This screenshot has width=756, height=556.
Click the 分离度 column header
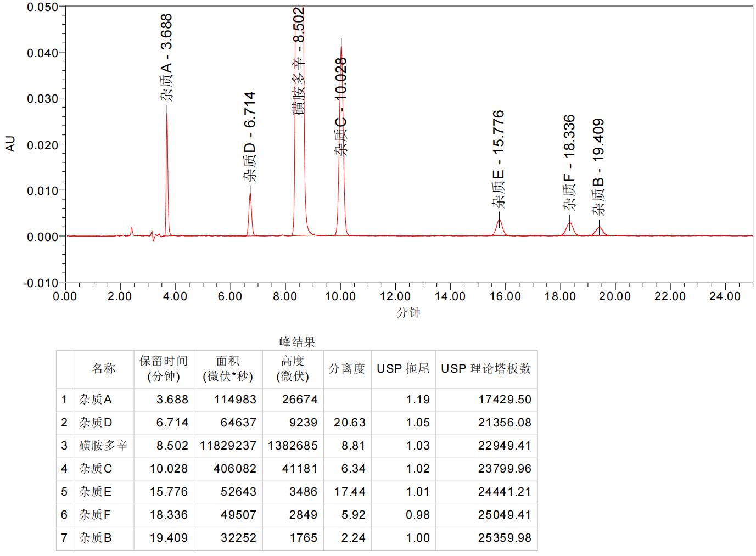click(347, 369)
